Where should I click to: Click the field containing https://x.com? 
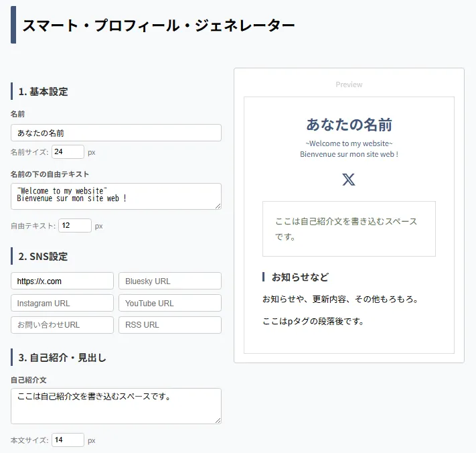pos(62,281)
